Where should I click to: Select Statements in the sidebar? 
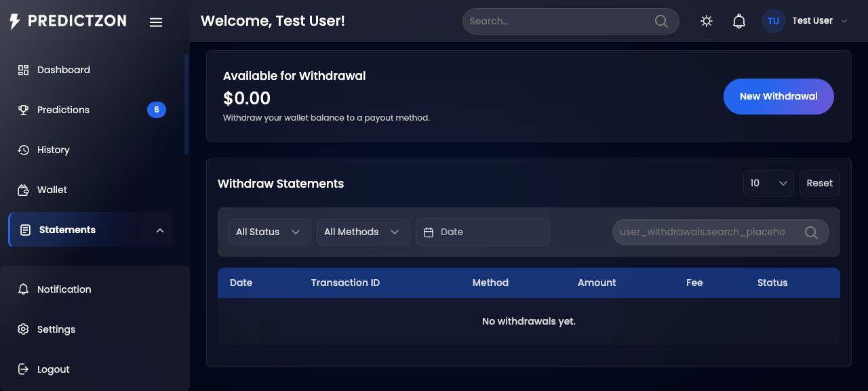(90, 230)
